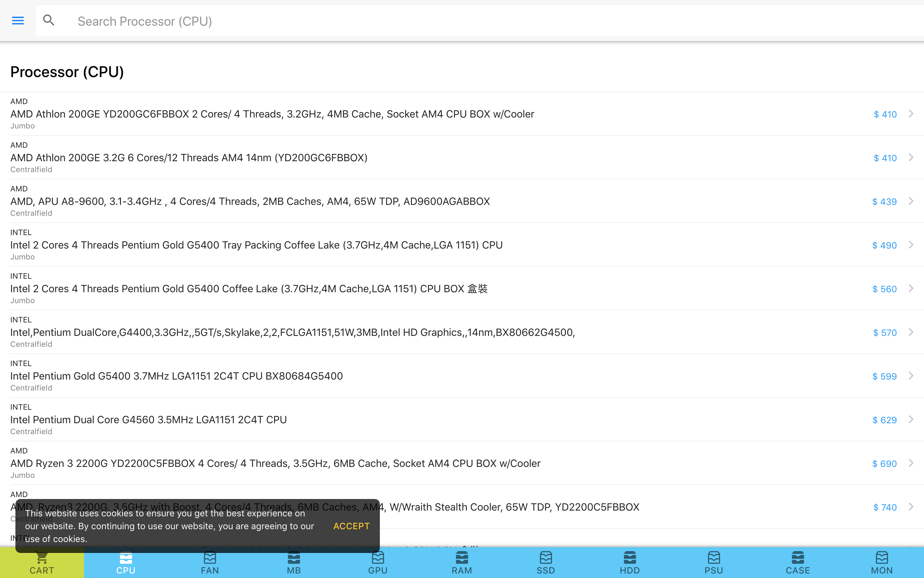Open the CART tab
This screenshot has width=924, height=578.
click(42, 563)
